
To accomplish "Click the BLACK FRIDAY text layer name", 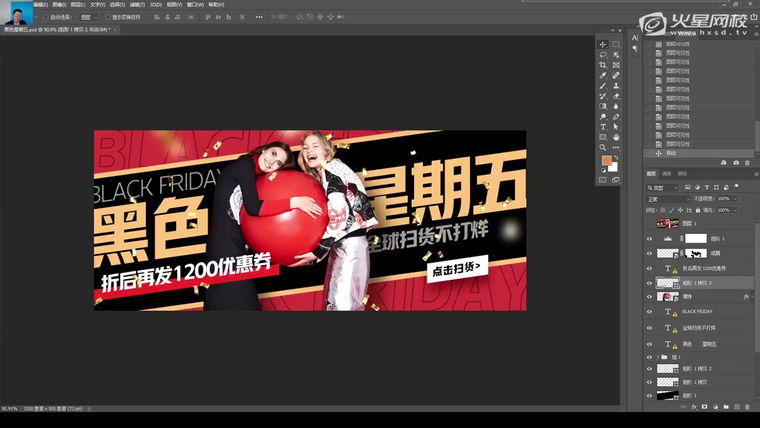I will [x=698, y=312].
